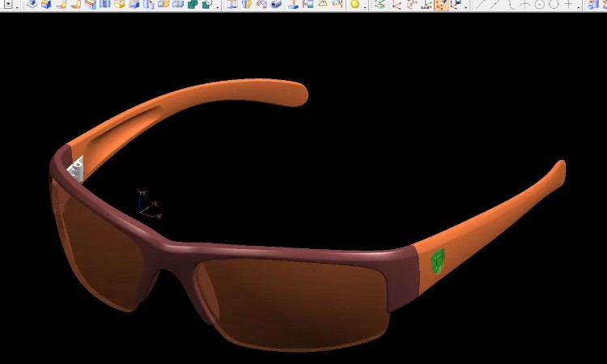The image size is (607, 364).
Task: Select the white hinge on the frame
Action: click(x=76, y=168)
